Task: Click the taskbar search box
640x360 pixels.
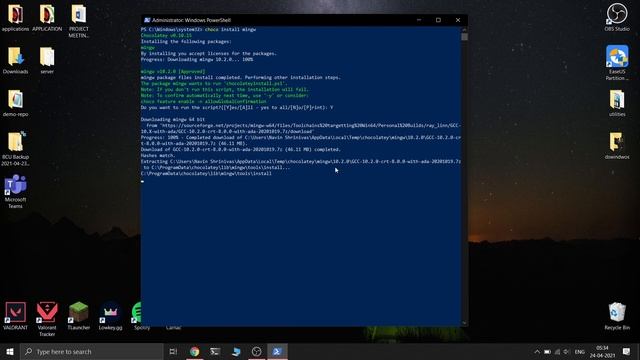Action: tap(91, 351)
